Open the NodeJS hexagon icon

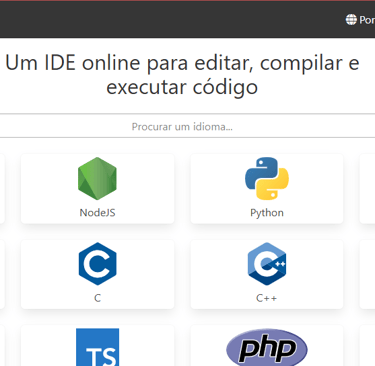97,178
